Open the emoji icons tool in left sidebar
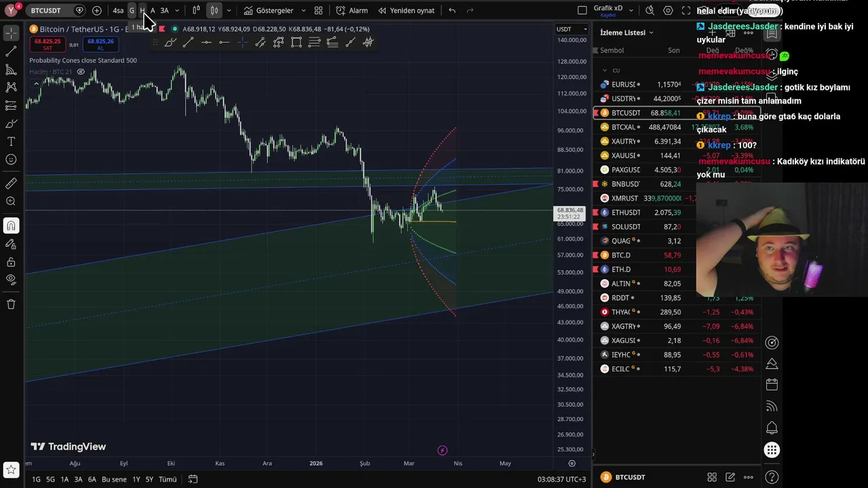Screen dimensions: 868x488 pos(11,160)
